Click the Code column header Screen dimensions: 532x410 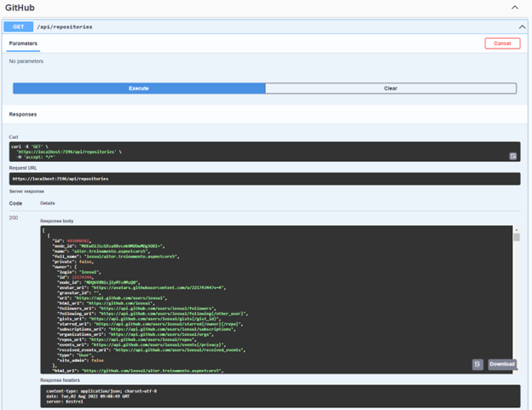(15, 204)
